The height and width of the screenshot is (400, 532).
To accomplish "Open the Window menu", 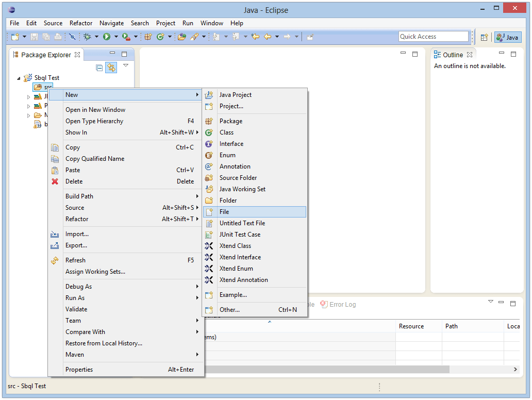I will (x=212, y=23).
